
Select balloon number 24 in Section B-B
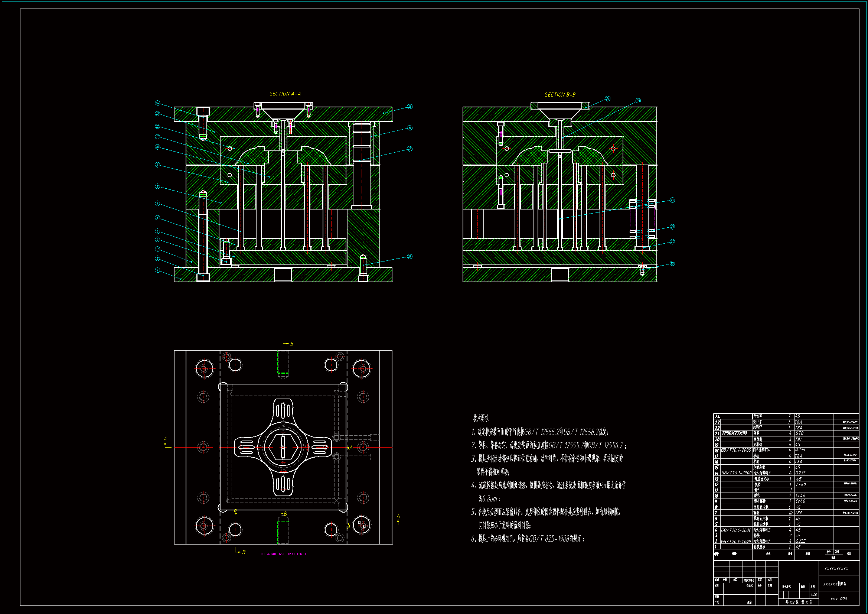(607, 98)
